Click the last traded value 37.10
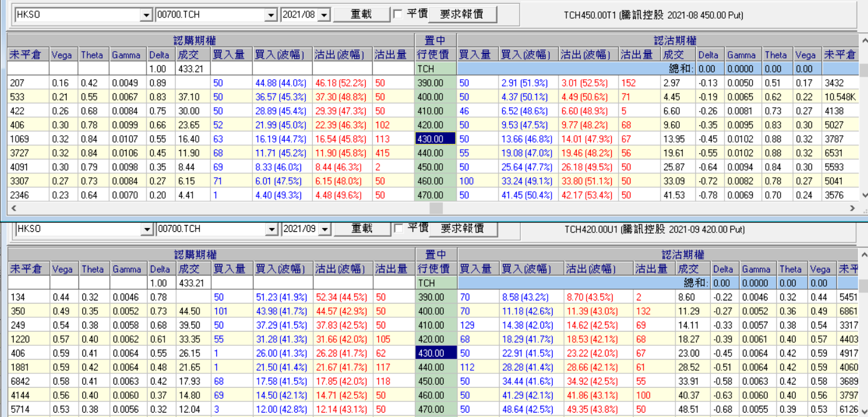 [x=189, y=97]
